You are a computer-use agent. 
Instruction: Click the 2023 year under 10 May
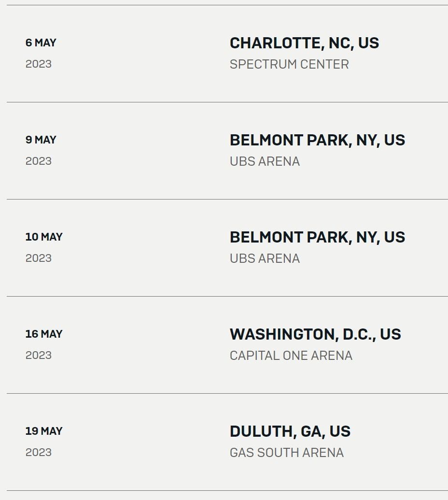tap(39, 258)
